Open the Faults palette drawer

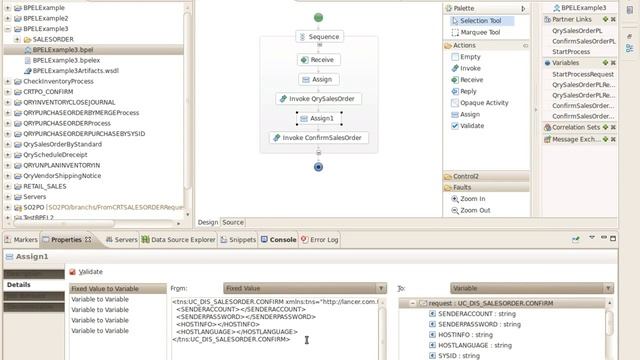pyautogui.click(x=486, y=187)
